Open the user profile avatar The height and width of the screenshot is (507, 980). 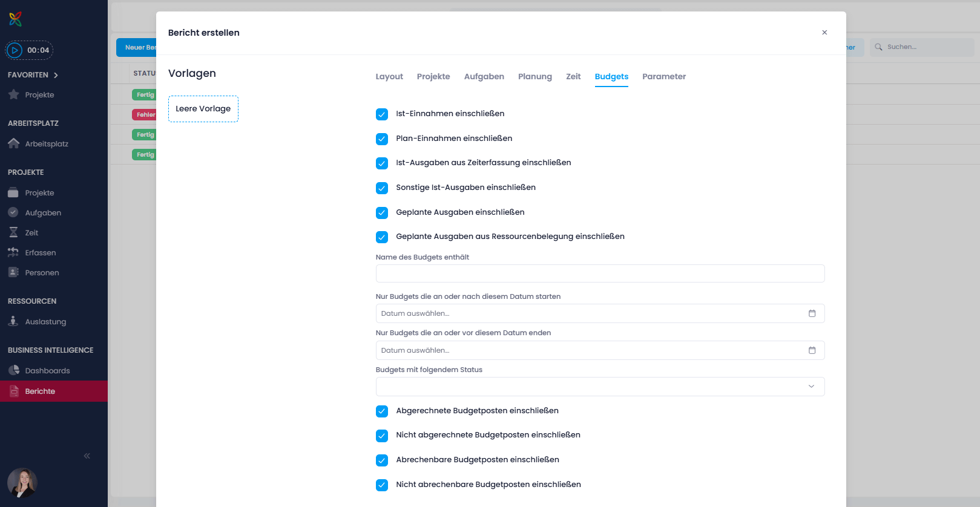point(22,483)
